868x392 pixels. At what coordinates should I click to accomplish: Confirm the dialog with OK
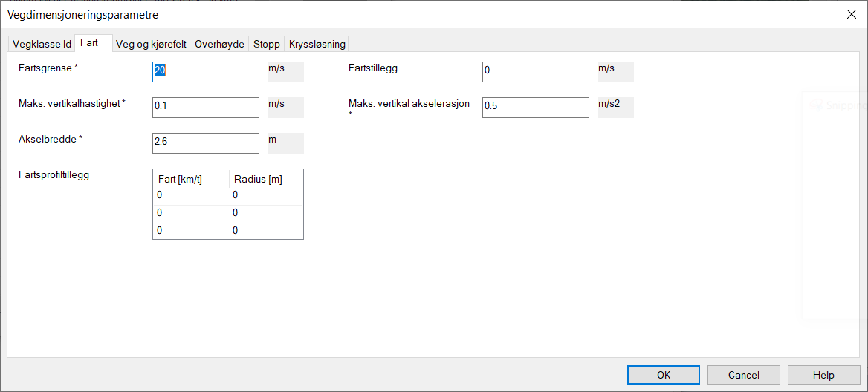[x=664, y=375]
